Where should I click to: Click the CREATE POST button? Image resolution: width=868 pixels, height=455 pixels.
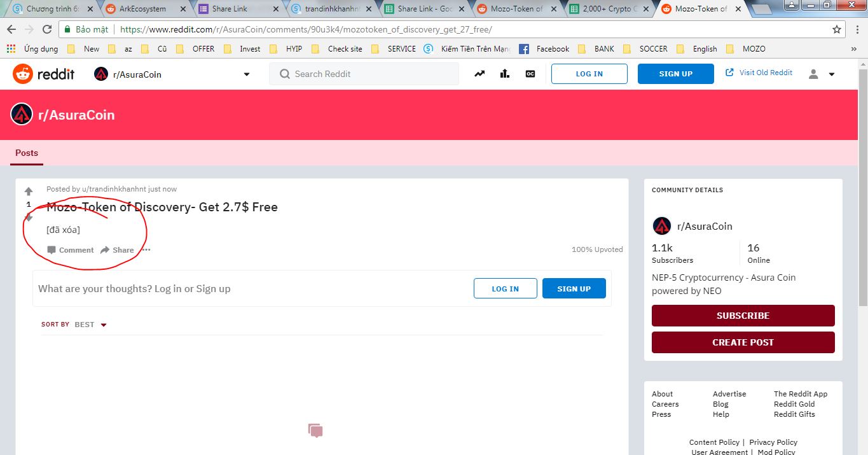[743, 342]
